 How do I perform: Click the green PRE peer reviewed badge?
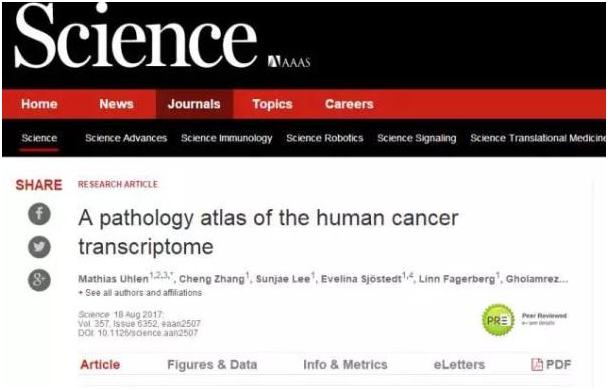pos(498,320)
